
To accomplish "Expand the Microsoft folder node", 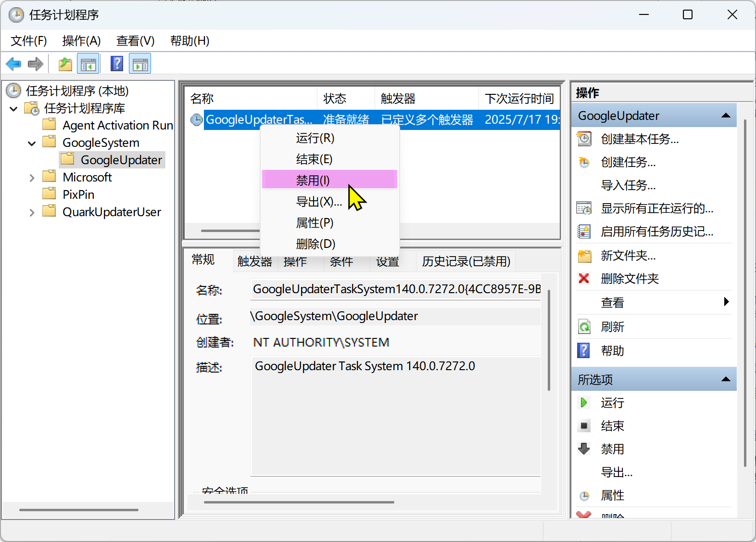I will (x=32, y=178).
